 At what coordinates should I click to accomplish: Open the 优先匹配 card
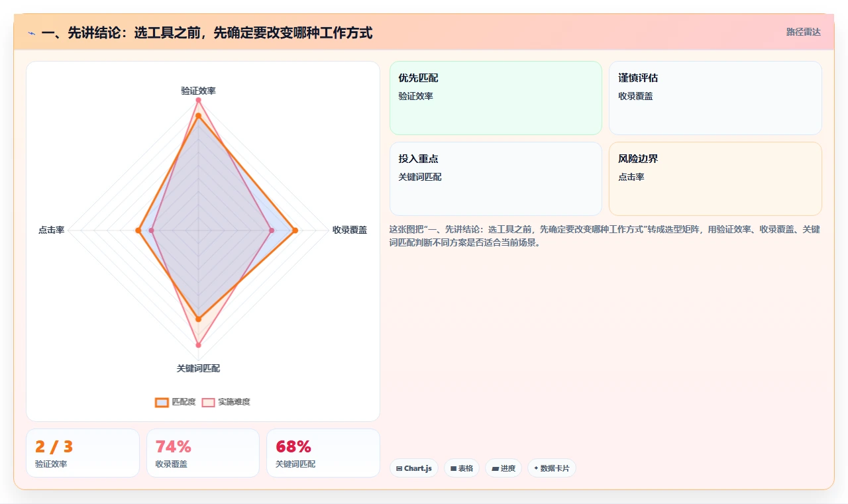point(496,98)
